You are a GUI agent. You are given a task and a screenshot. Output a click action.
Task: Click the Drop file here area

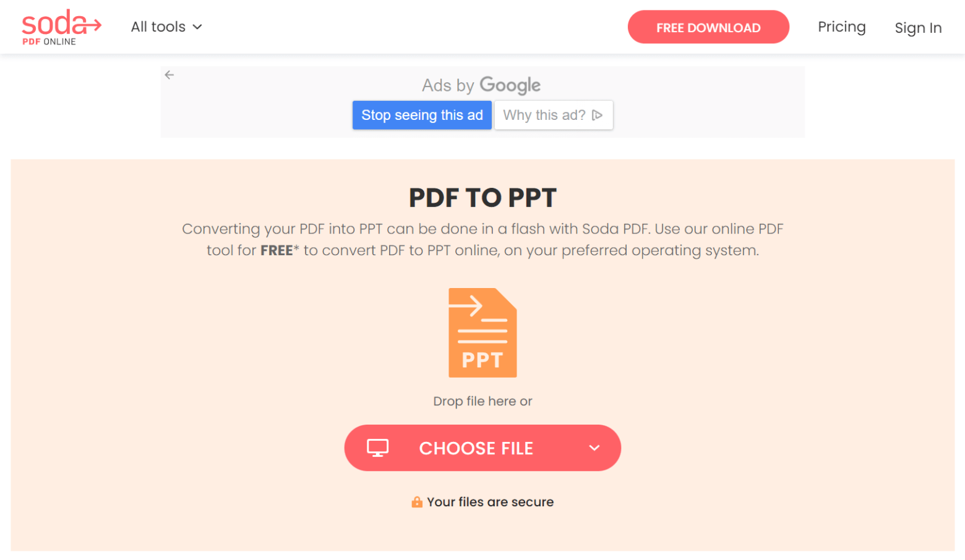coord(482,401)
